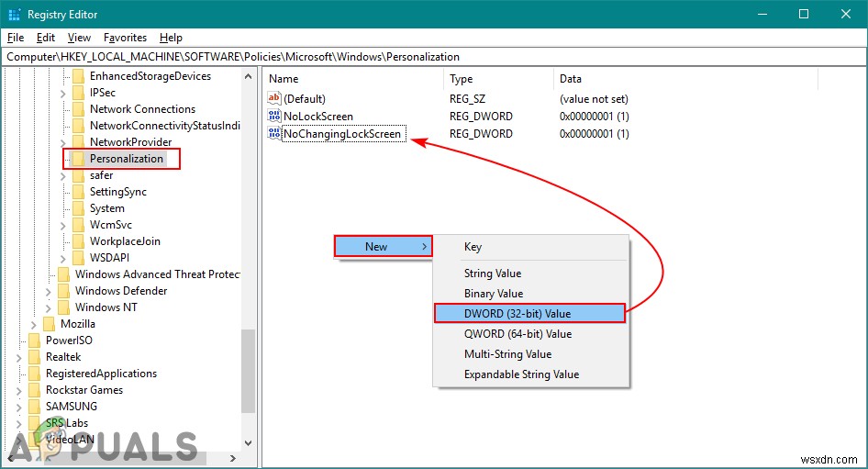Expand the NetworkProvider key

(x=62, y=143)
